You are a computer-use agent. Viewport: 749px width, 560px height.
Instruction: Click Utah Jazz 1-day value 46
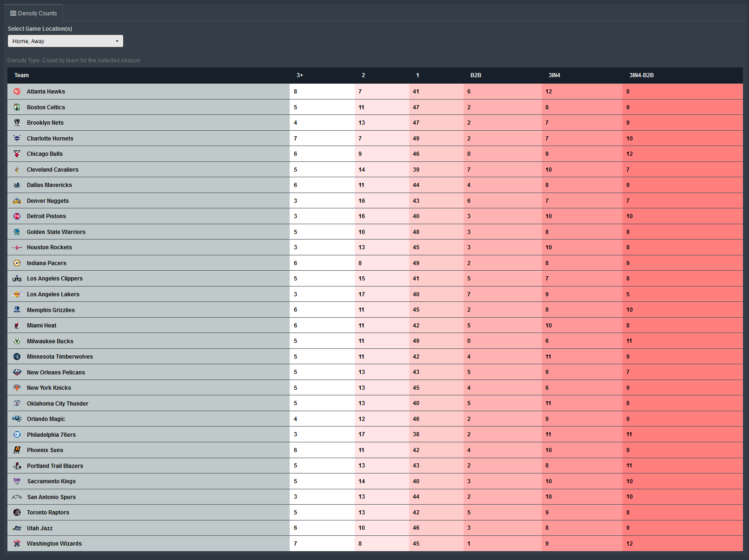click(416, 528)
